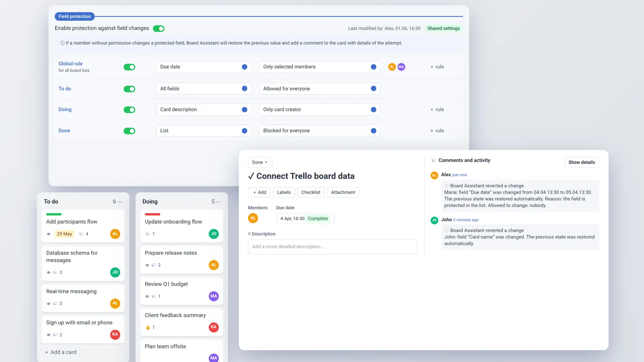
Task: Click the info icon in protection notice
Action: (x=62, y=43)
